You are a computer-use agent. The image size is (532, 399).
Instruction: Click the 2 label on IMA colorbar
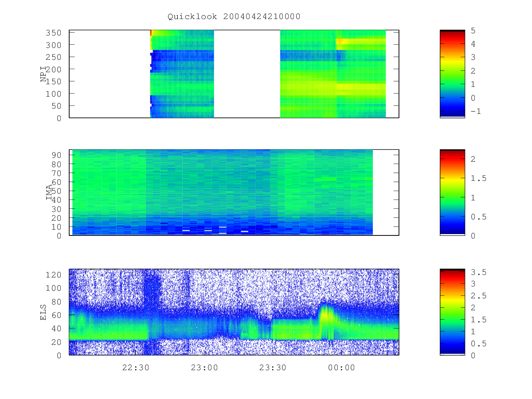tap(473, 159)
